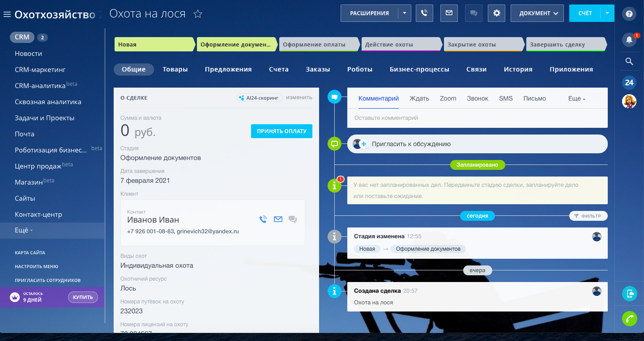Viewport: 644px width, 341px height.
Task: Click the Принять оплату button
Action: point(281,131)
